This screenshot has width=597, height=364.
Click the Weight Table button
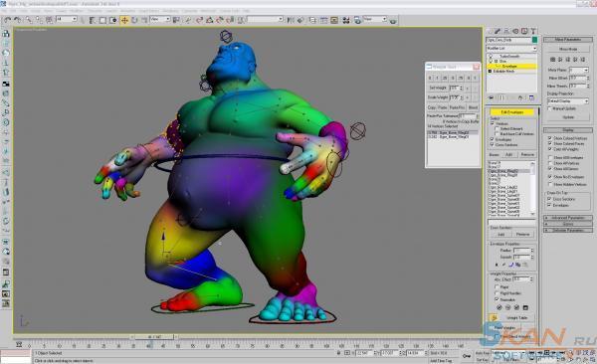516,318
